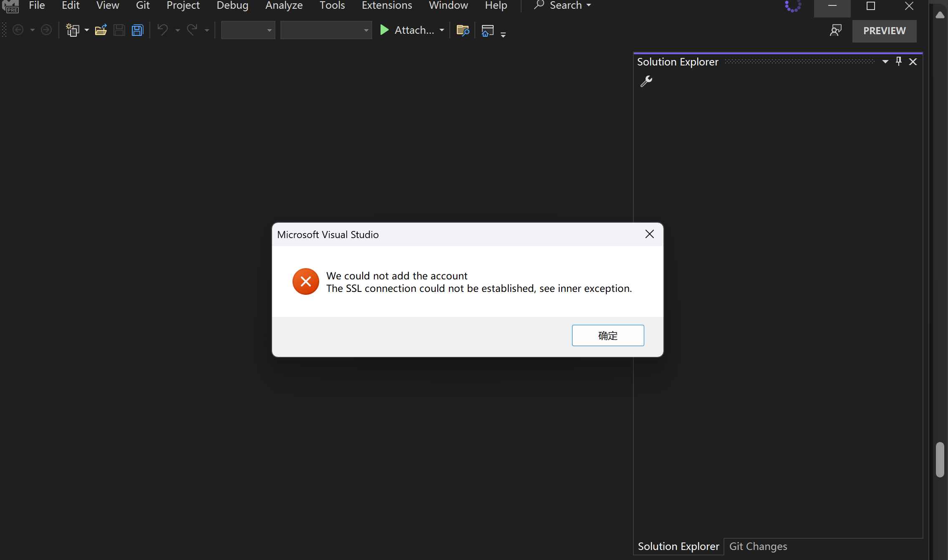The width and height of the screenshot is (948, 560).
Task: Open the Extensions menu
Action: 387,5
